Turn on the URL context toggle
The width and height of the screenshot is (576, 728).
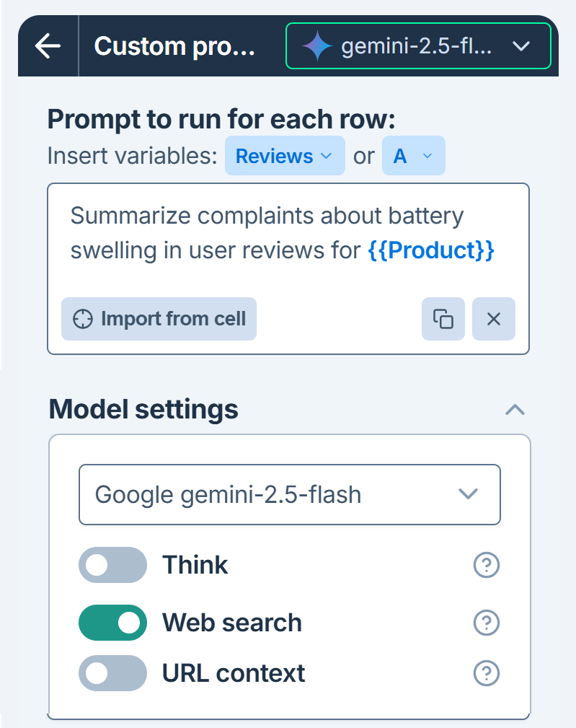click(x=112, y=673)
